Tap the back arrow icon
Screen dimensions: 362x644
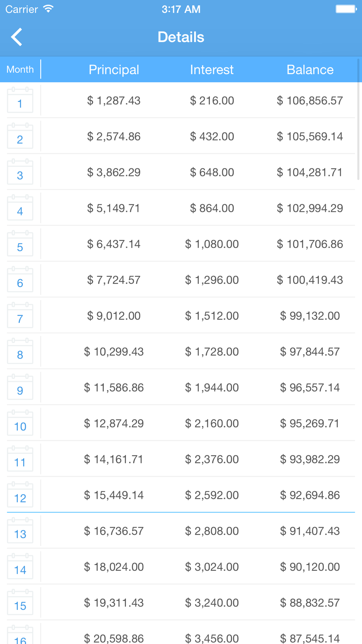[17, 37]
